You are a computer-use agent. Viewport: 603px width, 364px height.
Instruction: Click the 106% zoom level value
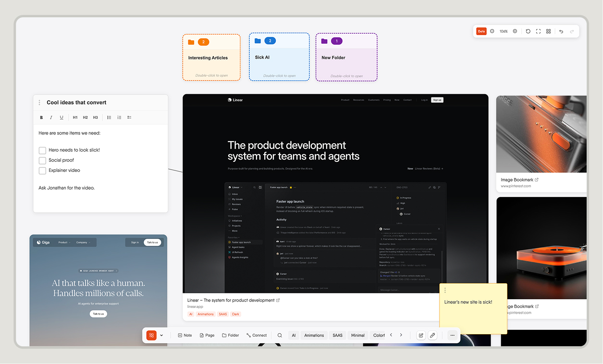(x=504, y=31)
